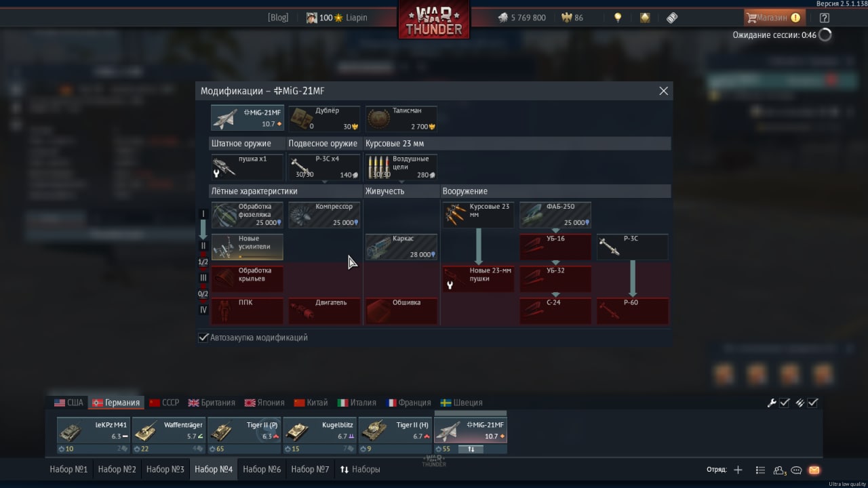Open the help question mark icon
This screenshot has width=868, height=488.
point(824,18)
